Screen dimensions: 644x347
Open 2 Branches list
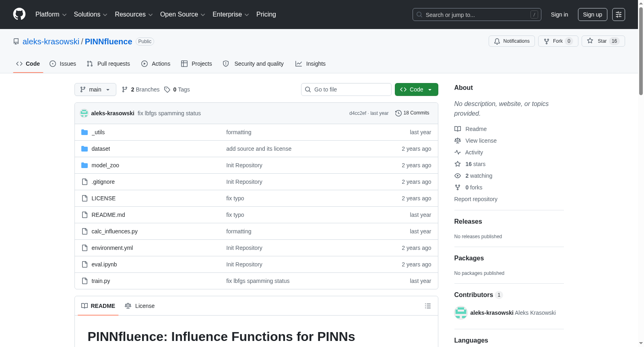(x=140, y=89)
